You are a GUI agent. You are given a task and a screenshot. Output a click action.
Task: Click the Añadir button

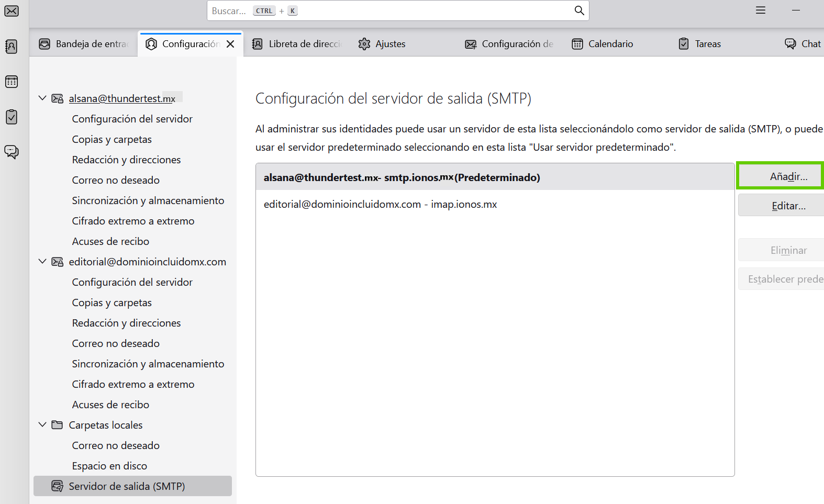(x=781, y=176)
